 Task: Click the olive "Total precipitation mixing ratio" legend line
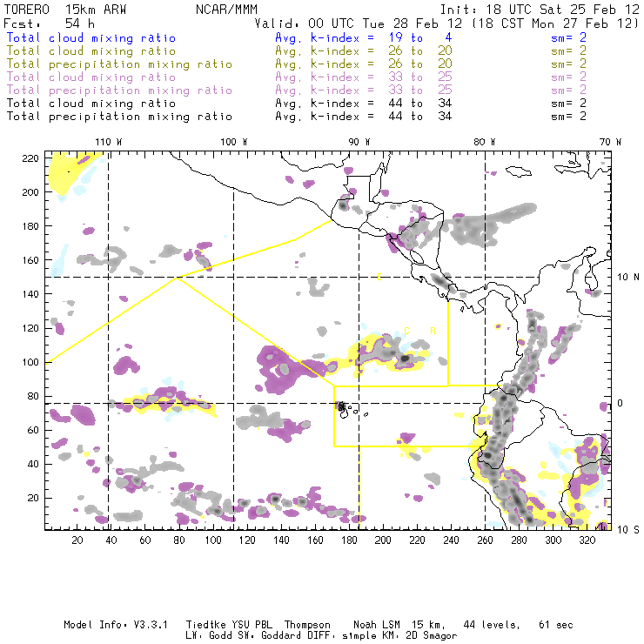tap(119, 64)
